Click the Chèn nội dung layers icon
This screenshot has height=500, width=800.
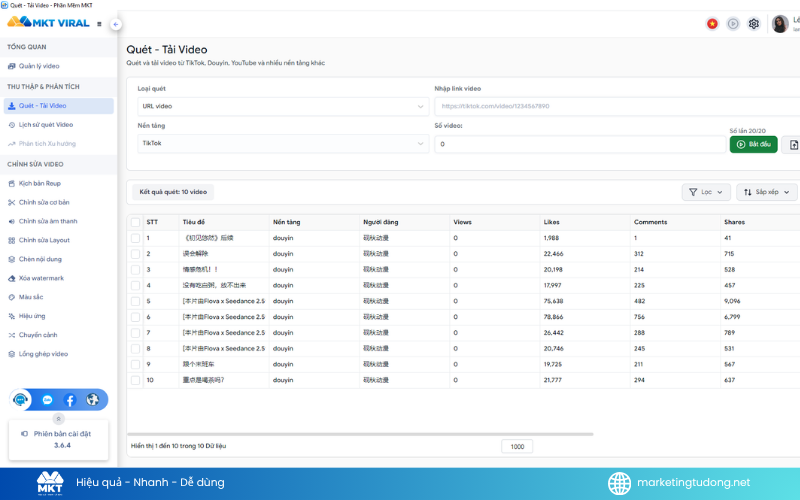(x=11, y=259)
